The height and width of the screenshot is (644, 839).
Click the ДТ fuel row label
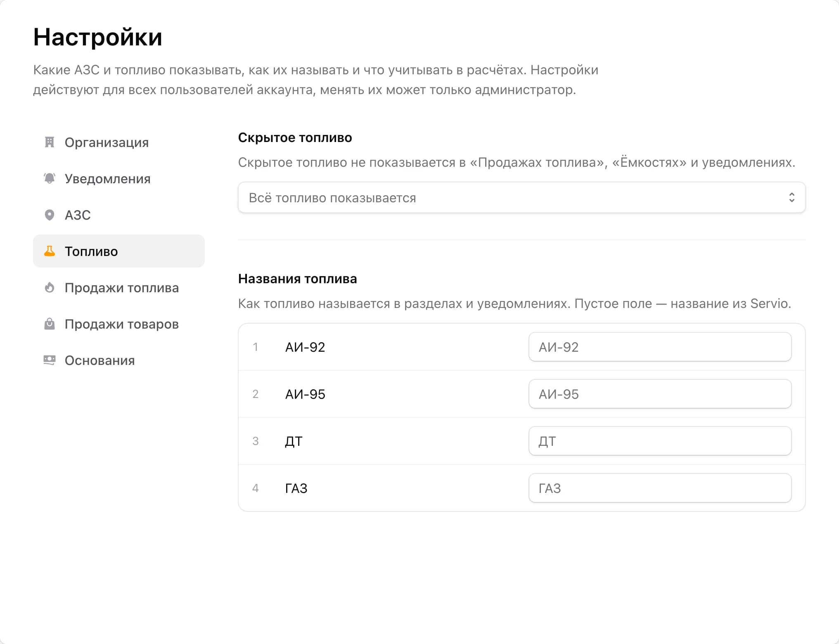(x=294, y=442)
